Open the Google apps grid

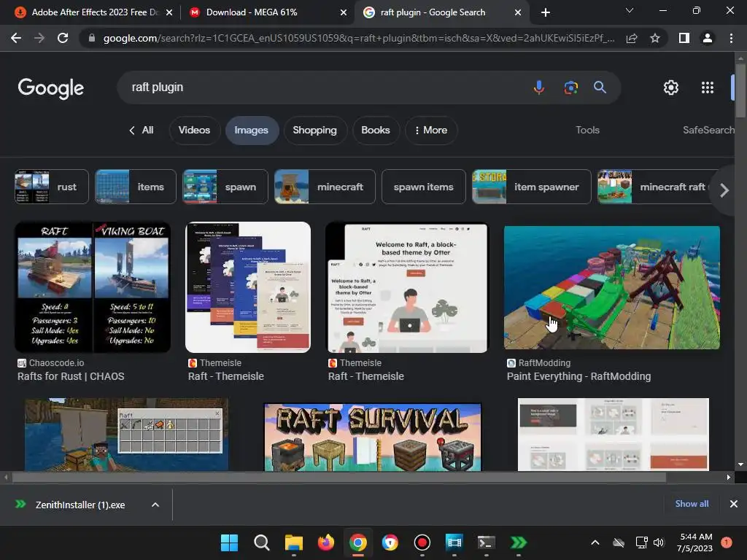[x=708, y=87]
